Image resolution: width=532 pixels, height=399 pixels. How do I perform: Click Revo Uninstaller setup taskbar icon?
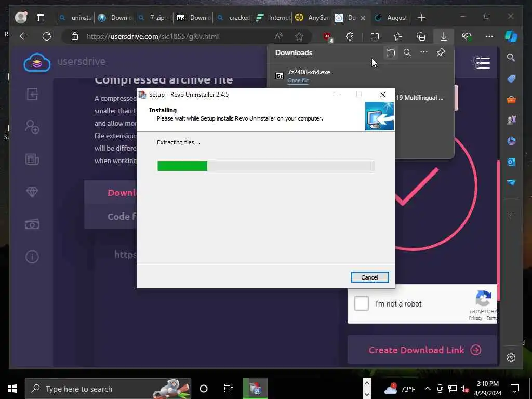click(x=255, y=389)
